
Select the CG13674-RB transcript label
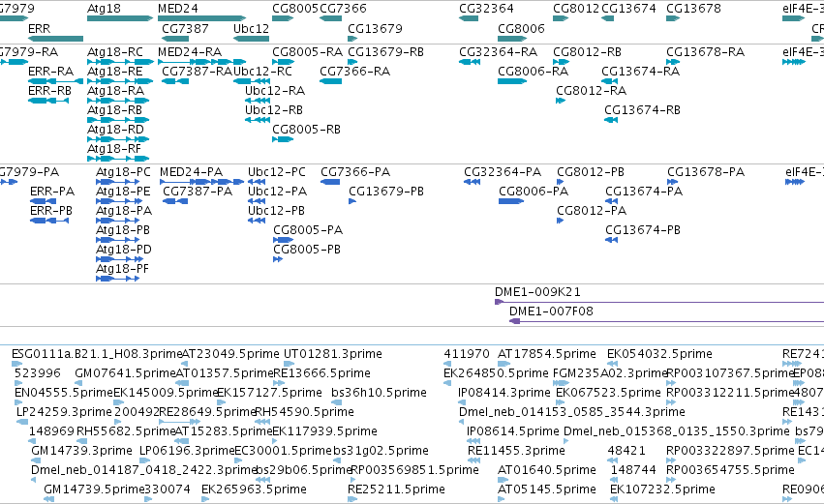point(642,110)
